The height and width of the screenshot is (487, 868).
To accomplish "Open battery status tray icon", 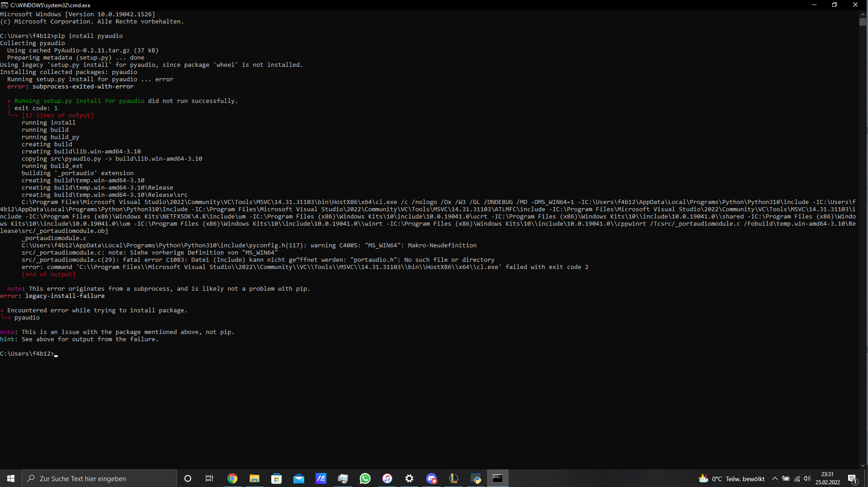I will click(786, 478).
